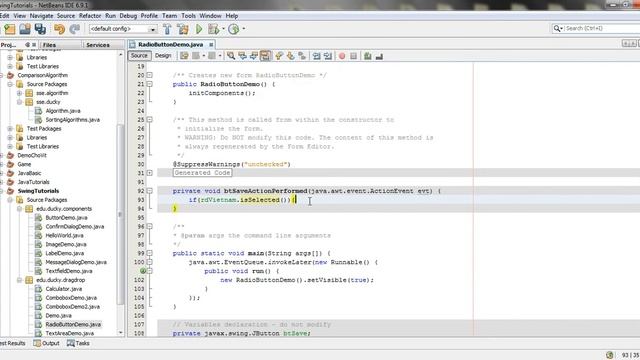Toggle Highlight Search in the editor toolbar

[x=265, y=56]
